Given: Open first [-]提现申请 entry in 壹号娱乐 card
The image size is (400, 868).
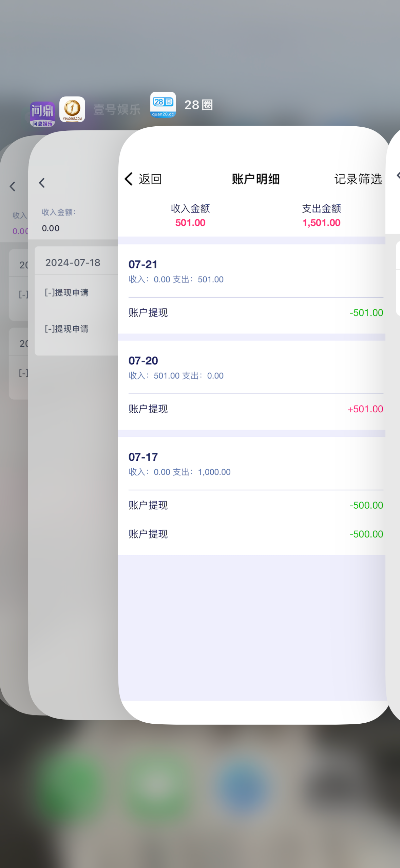Looking at the screenshot, I should 67,293.
